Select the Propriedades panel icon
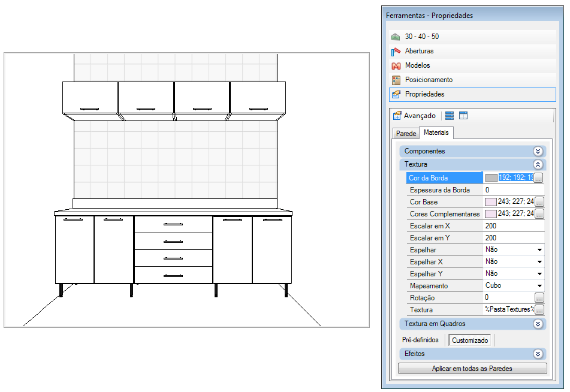Viewport: 570px width, 392px height. click(x=396, y=95)
